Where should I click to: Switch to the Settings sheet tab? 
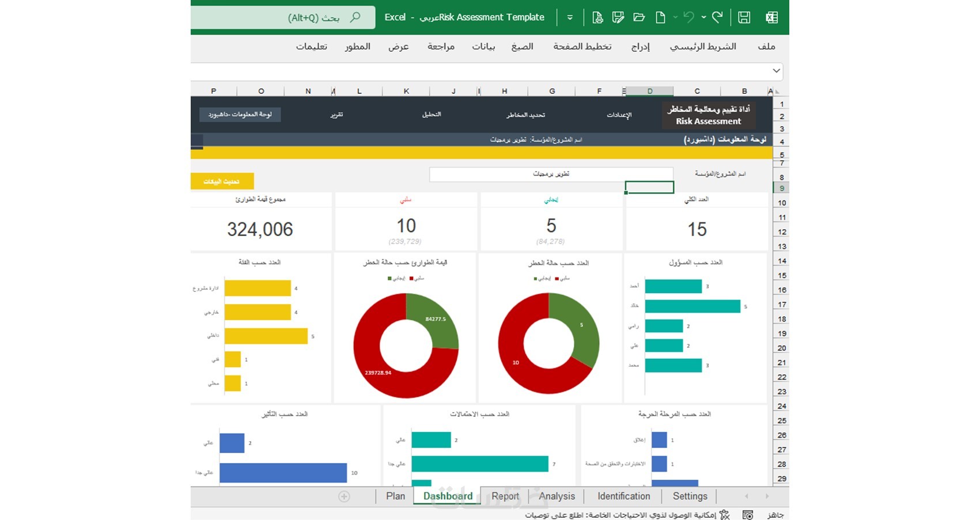point(690,496)
